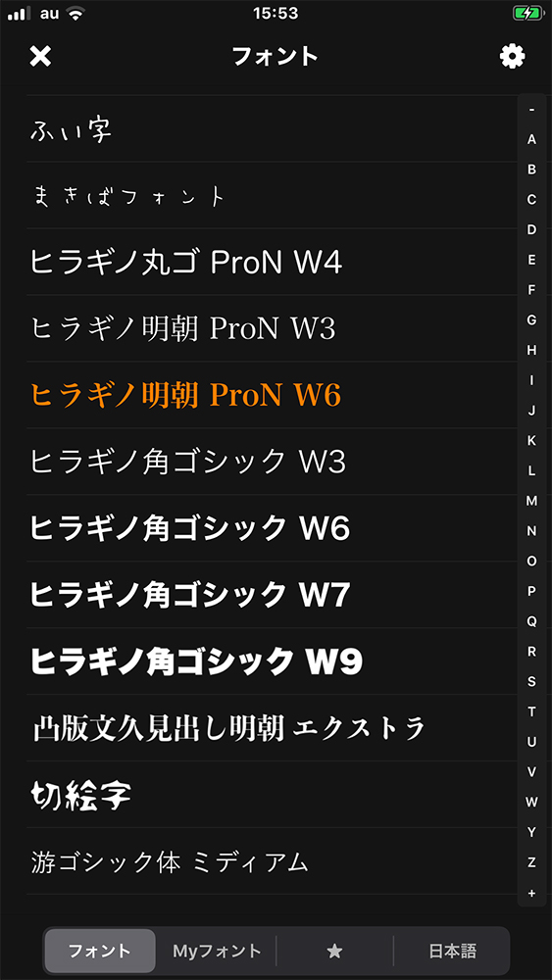Select ヒラギノ角ゴシック W9 font
552x980 pixels.
(x=272, y=661)
